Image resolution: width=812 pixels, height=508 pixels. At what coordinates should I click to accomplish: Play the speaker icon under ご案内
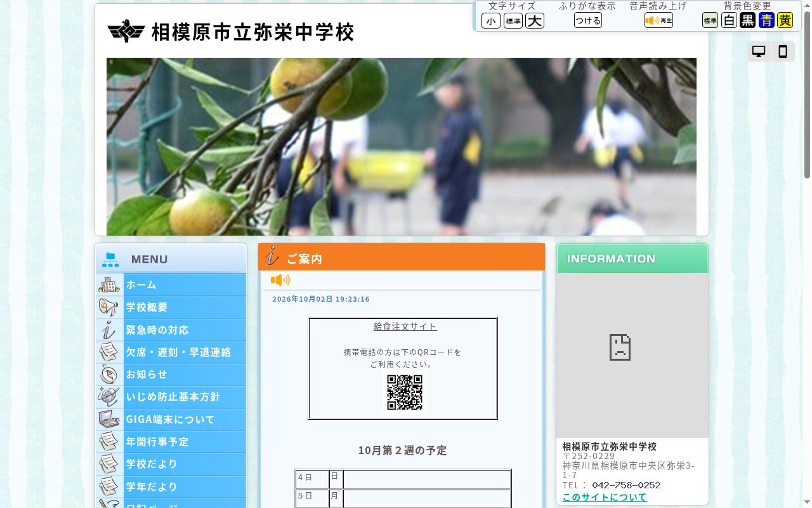[x=280, y=280]
